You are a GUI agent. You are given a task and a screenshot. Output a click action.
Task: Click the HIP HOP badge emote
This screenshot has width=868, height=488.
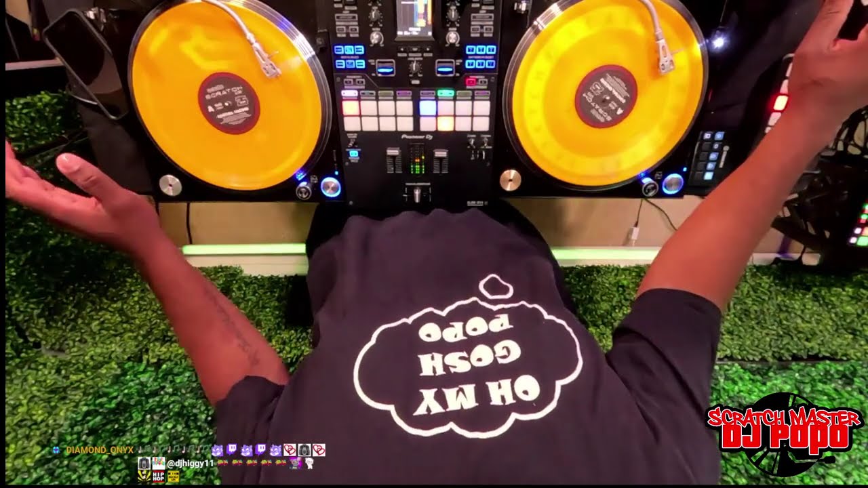pyautogui.click(x=159, y=476)
